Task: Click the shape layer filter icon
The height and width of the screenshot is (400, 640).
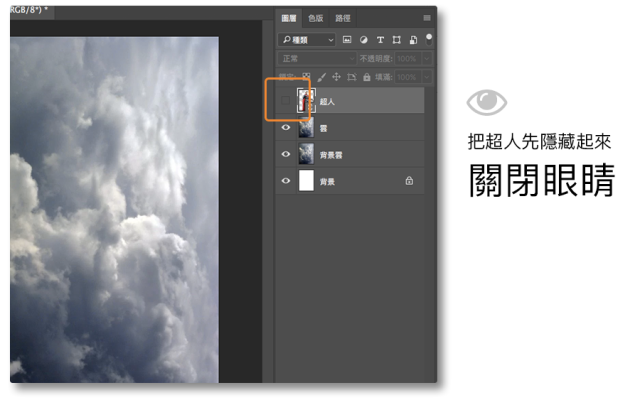Action: (397, 39)
